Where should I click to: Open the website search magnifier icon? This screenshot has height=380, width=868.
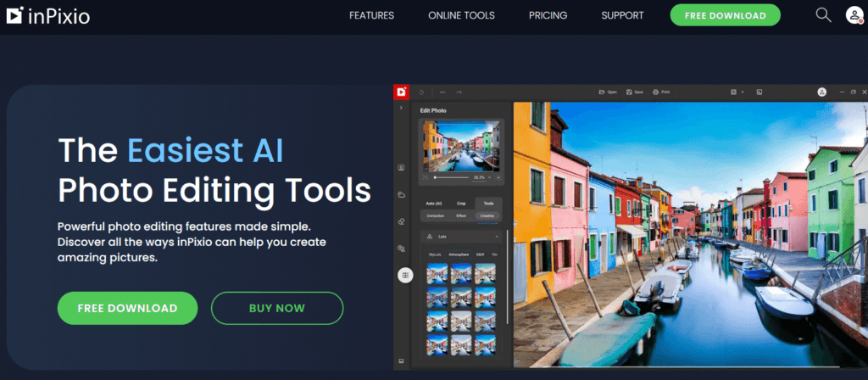click(x=823, y=14)
